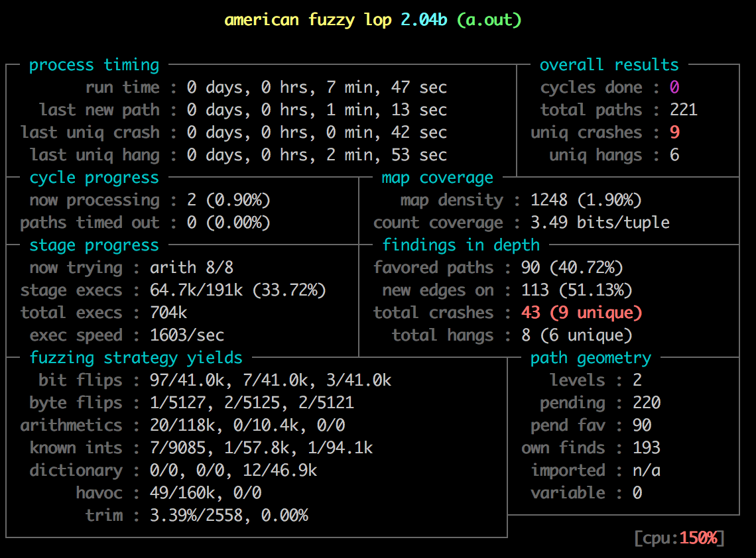
Task: Click the title 'american fuzzy lop 2.04b (a.out)'
Action: (x=373, y=21)
